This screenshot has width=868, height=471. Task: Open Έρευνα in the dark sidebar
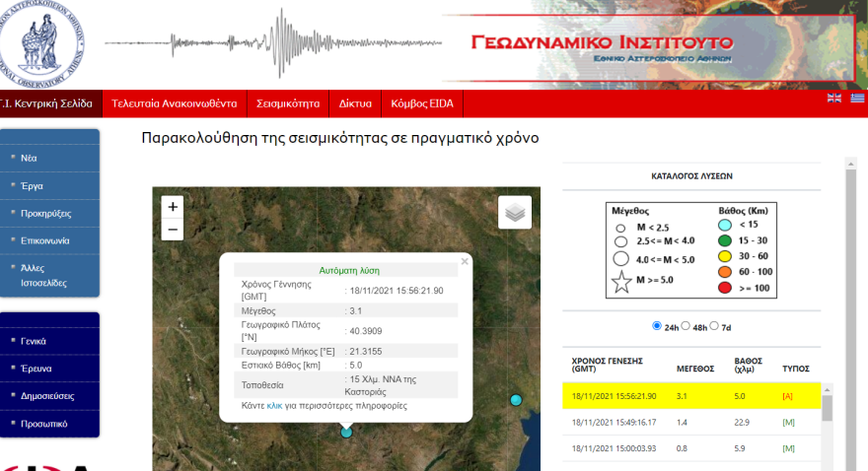pos(36,369)
